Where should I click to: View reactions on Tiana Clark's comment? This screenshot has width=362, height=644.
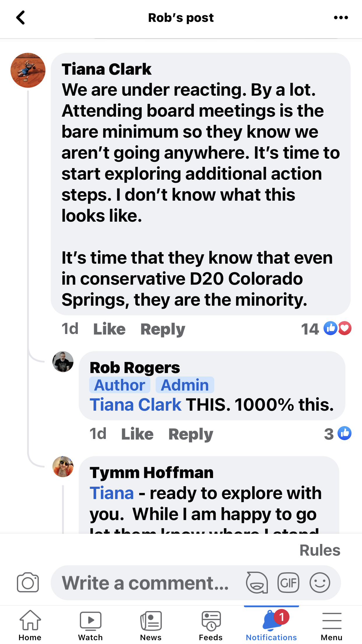pos(326,329)
